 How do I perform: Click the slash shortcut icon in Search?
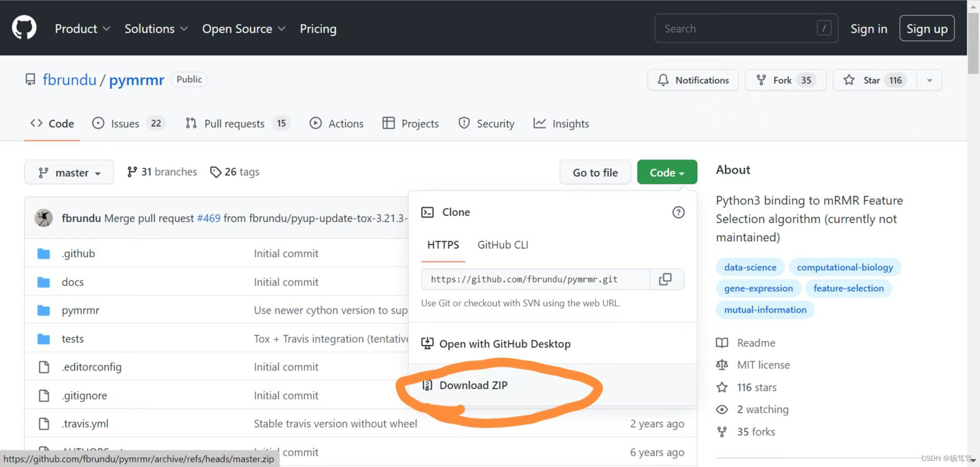click(x=824, y=28)
